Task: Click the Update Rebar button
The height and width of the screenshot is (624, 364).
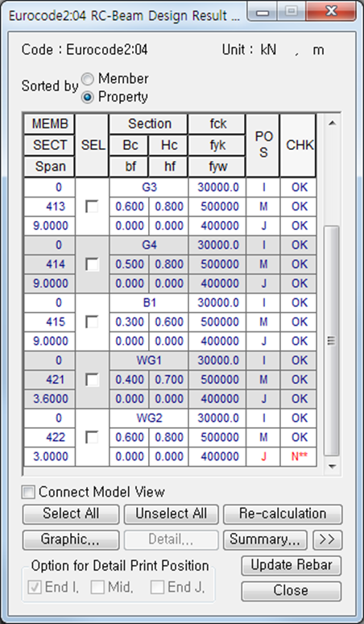Action: (x=292, y=565)
